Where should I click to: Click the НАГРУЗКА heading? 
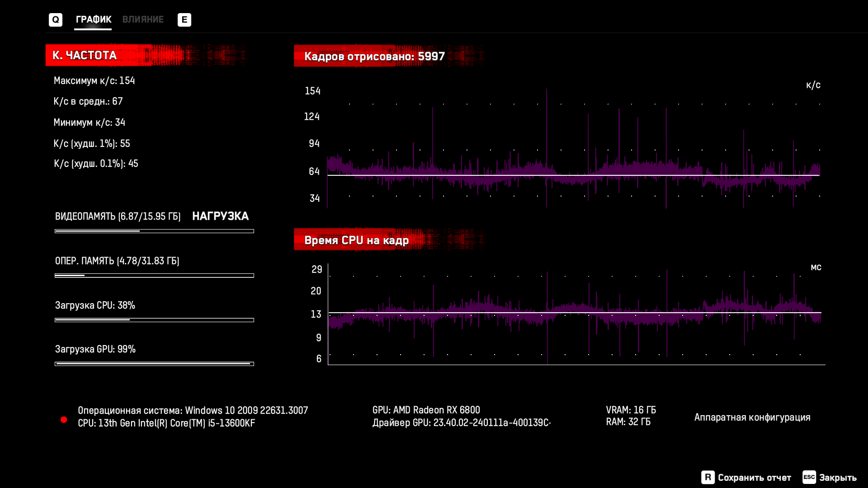click(x=220, y=216)
